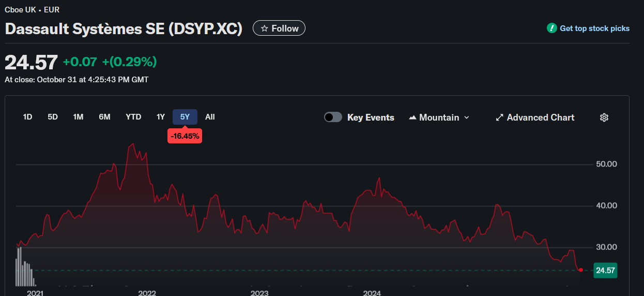Select the 5D time range
The width and height of the screenshot is (644, 296).
(x=53, y=117)
